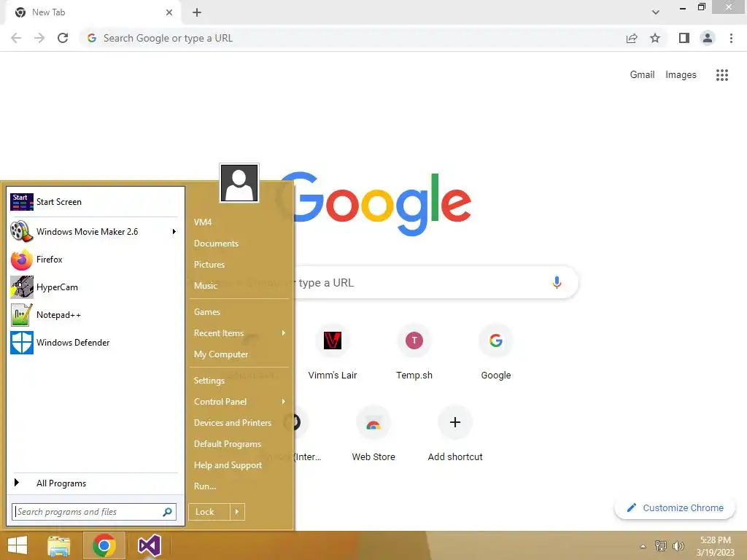Expand the Control Panel submenu arrow
The height and width of the screenshot is (560, 747).
coord(284,402)
